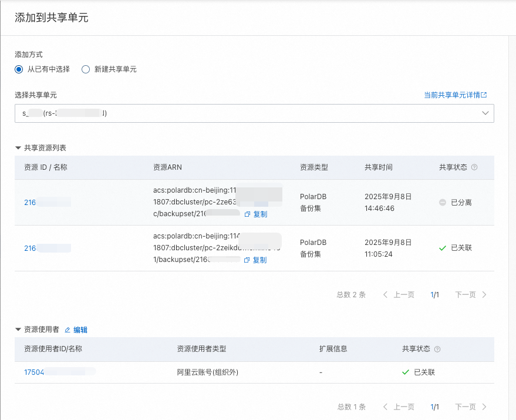
Task: Go to 上一页 in shared resource pagination
Action: point(404,294)
